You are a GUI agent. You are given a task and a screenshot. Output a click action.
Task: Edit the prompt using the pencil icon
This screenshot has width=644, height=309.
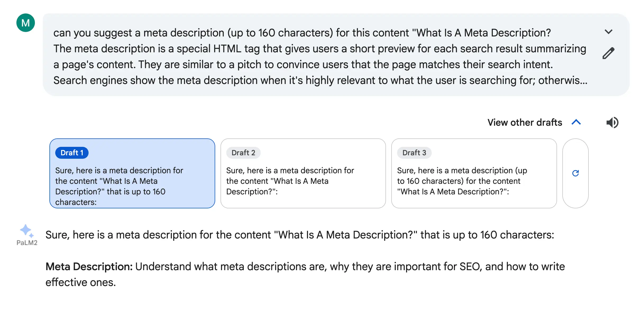tap(608, 53)
